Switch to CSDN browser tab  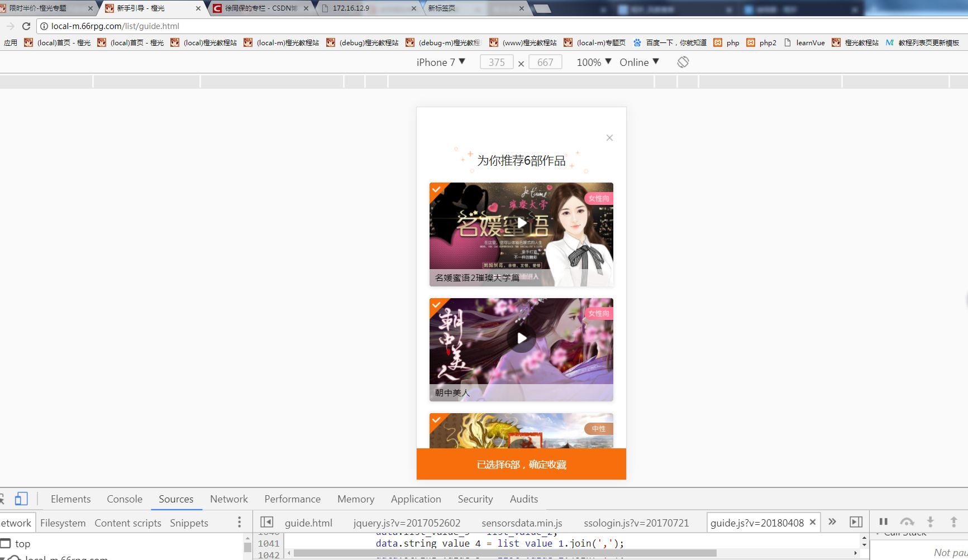coord(261,8)
